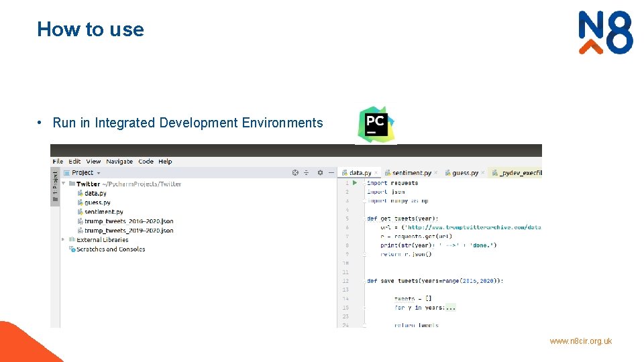Click the Project view icon in panel header
This screenshot has width=644, height=362.
[66, 173]
